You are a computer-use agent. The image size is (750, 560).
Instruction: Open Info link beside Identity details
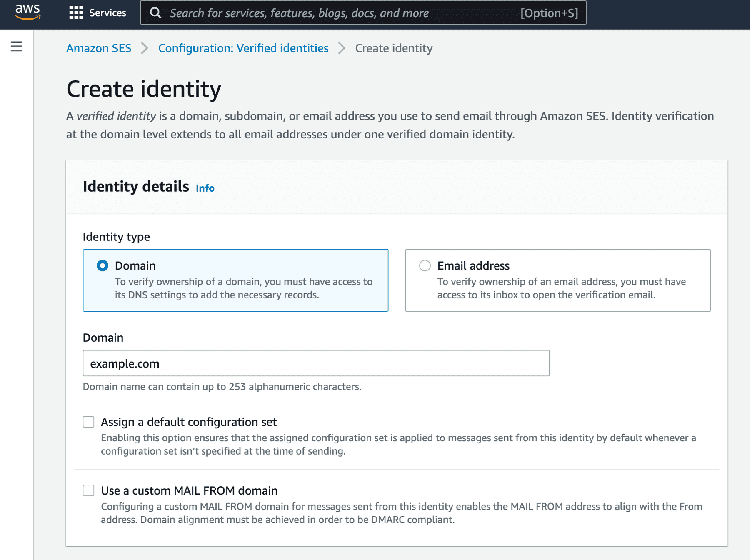(205, 188)
